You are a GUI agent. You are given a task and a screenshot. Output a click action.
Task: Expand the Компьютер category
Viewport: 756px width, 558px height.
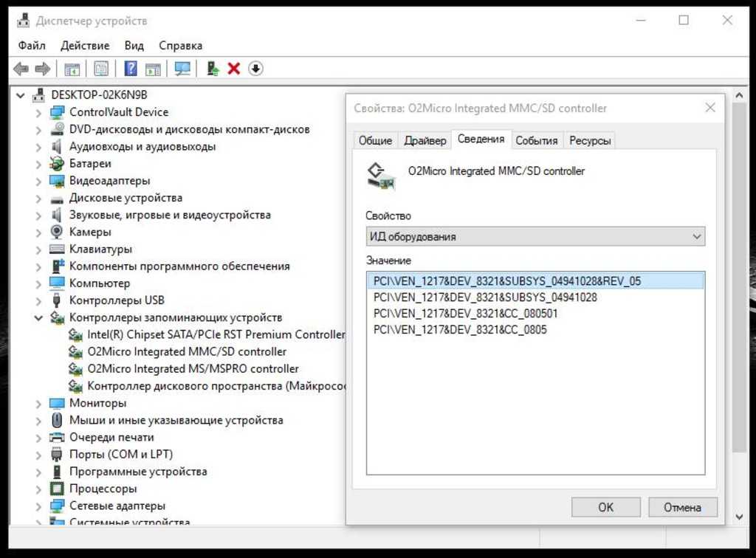pyautogui.click(x=38, y=283)
